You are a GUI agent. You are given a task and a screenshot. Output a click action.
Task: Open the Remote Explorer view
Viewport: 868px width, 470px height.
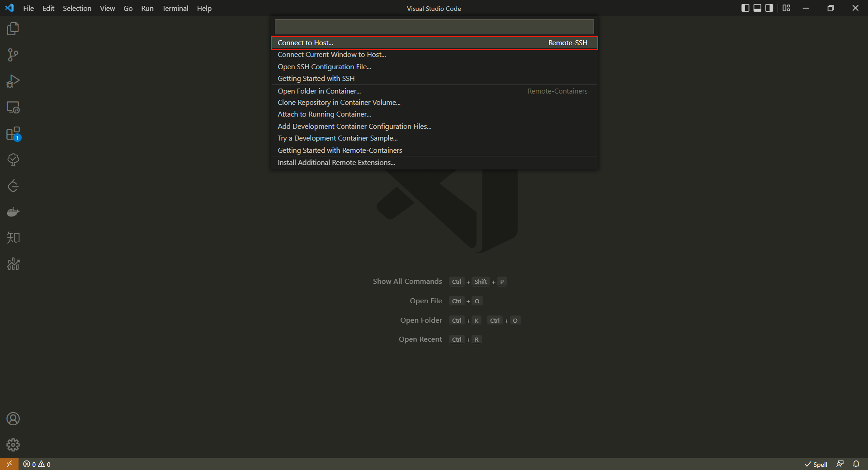click(13, 108)
